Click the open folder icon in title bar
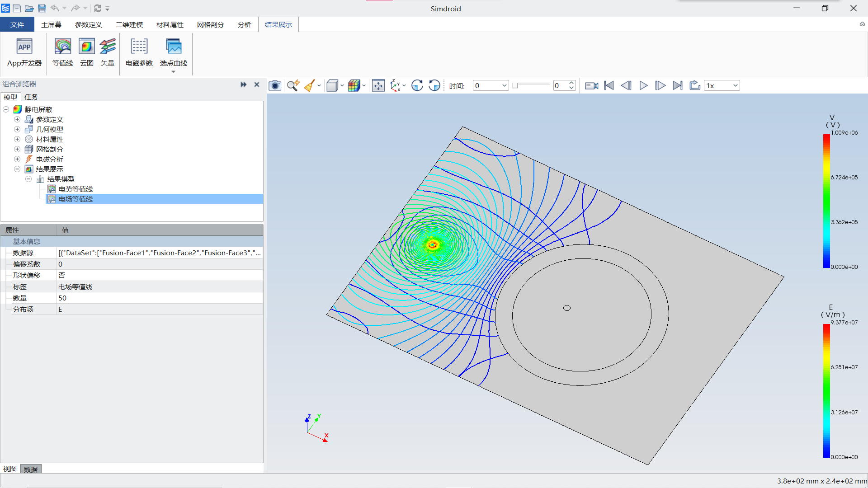 tap(29, 8)
